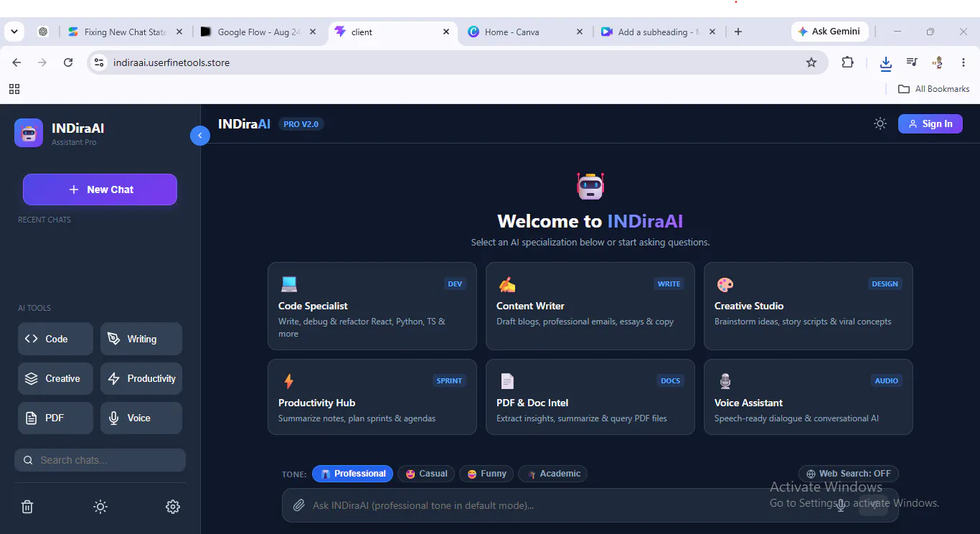Viewport: 980px width, 534px height.
Task: Toggle Web Search on
Action: pyautogui.click(x=849, y=474)
